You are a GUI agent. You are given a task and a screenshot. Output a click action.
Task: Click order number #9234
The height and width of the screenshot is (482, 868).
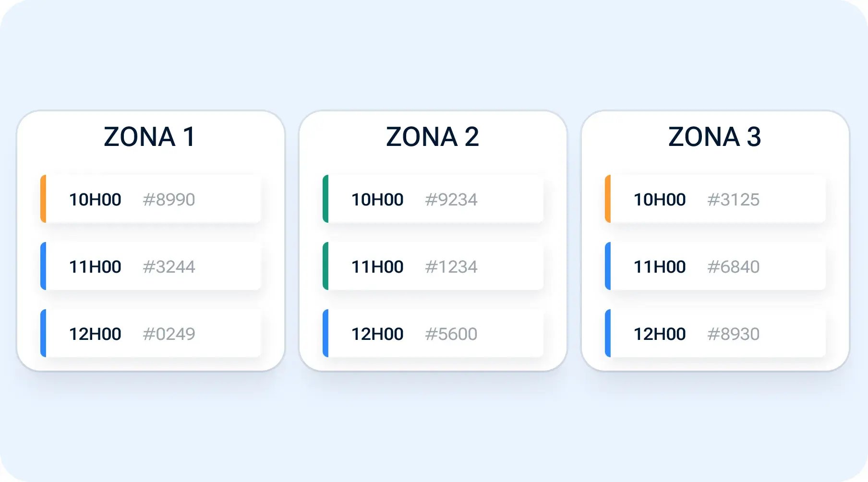(x=451, y=199)
